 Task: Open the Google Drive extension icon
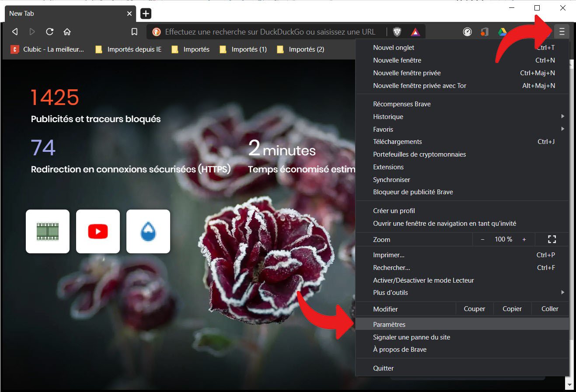[x=502, y=32]
